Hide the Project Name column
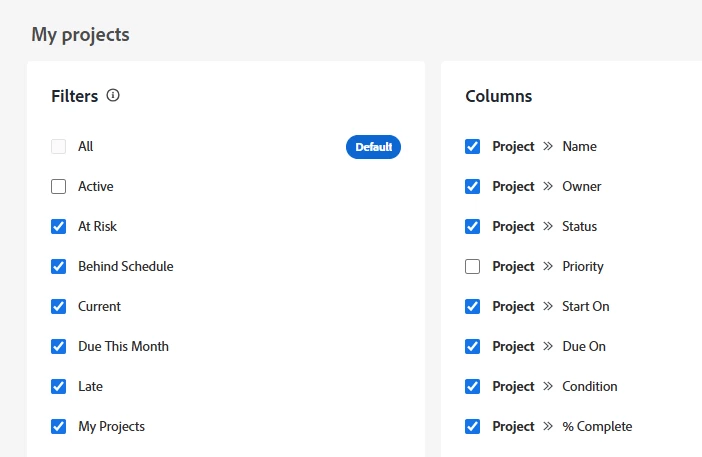The height and width of the screenshot is (457, 702). click(x=472, y=146)
